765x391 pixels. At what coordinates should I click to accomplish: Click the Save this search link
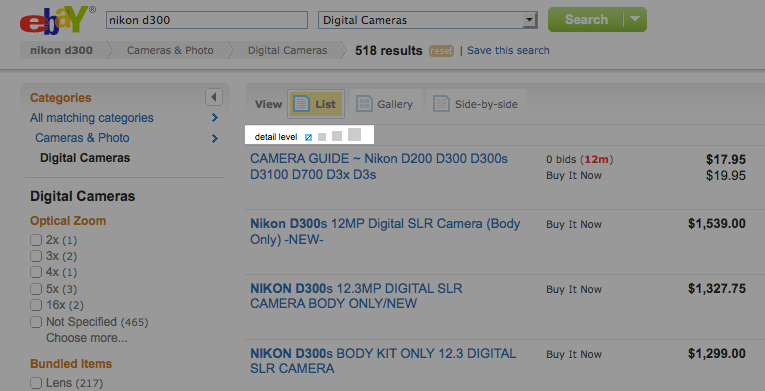click(508, 50)
